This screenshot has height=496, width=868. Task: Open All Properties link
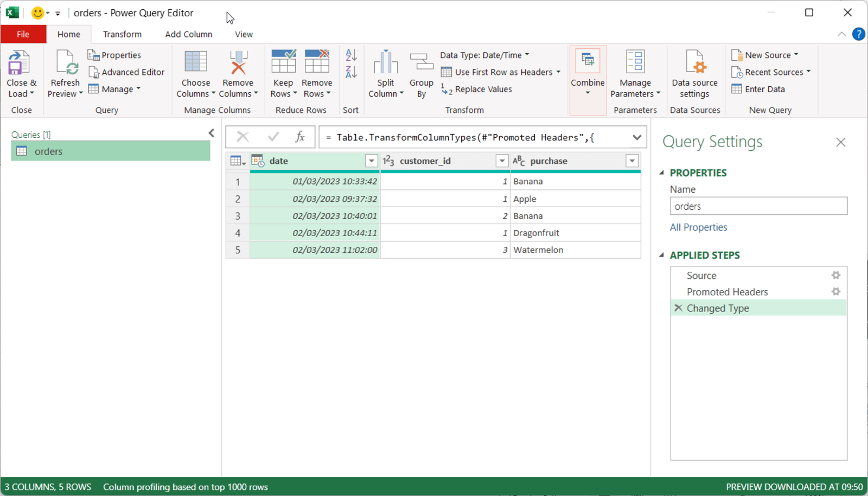click(698, 227)
